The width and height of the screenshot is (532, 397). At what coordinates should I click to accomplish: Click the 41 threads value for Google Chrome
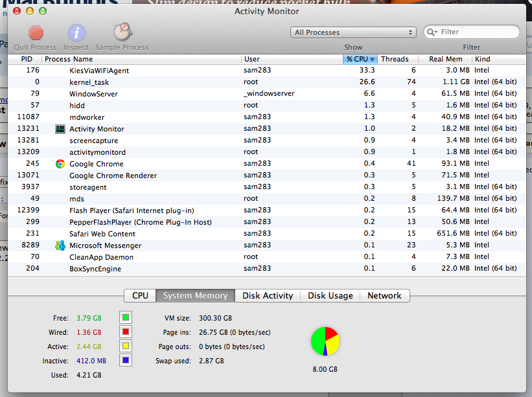[411, 163]
